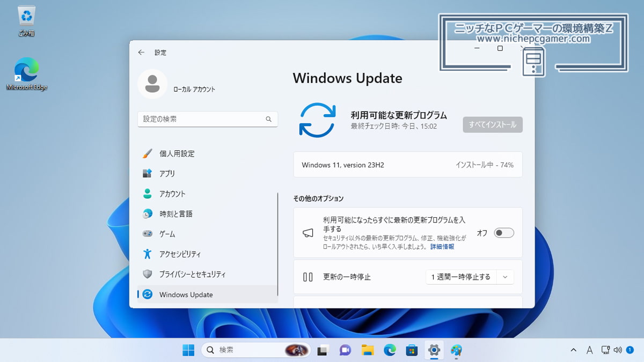Expand the pause duration dropdown arrow
644x362 pixels.
pos(504,277)
